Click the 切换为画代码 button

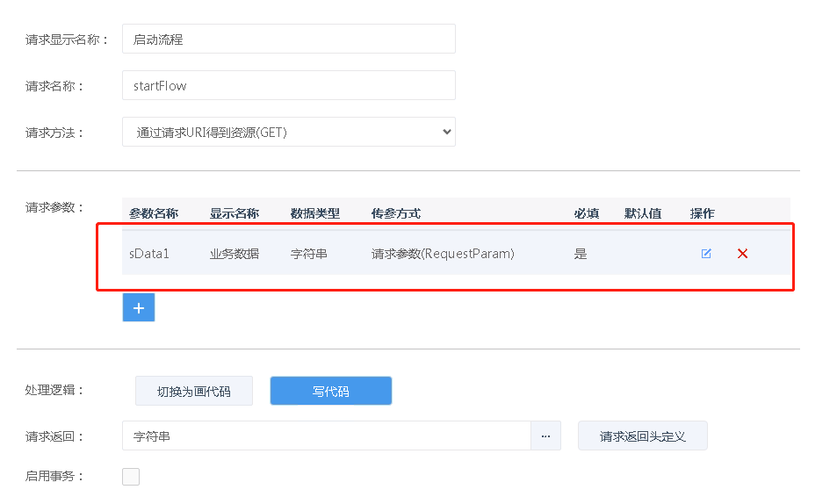pyautogui.click(x=193, y=391)
